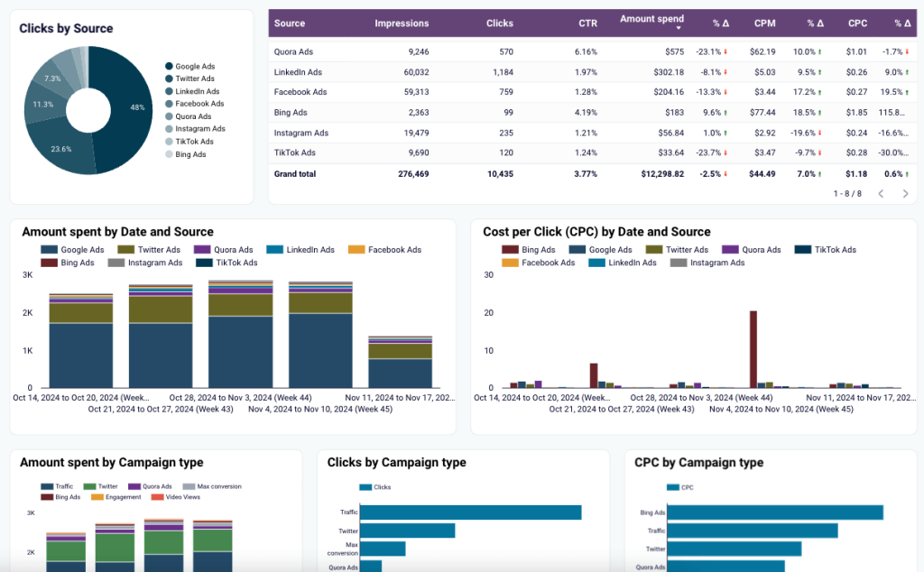Toggle Instagram Ads in CPC by Date legend
Viewport: 924px width, 572px height.
[x=707, y=263]
